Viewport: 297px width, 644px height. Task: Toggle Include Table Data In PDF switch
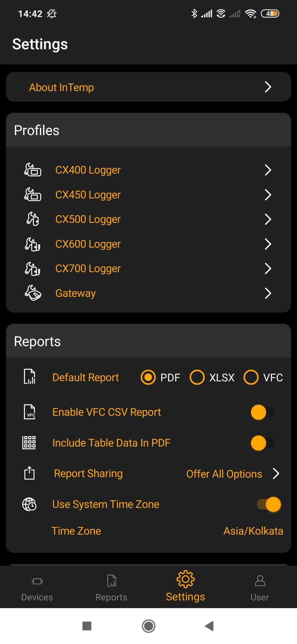(263, 443)
